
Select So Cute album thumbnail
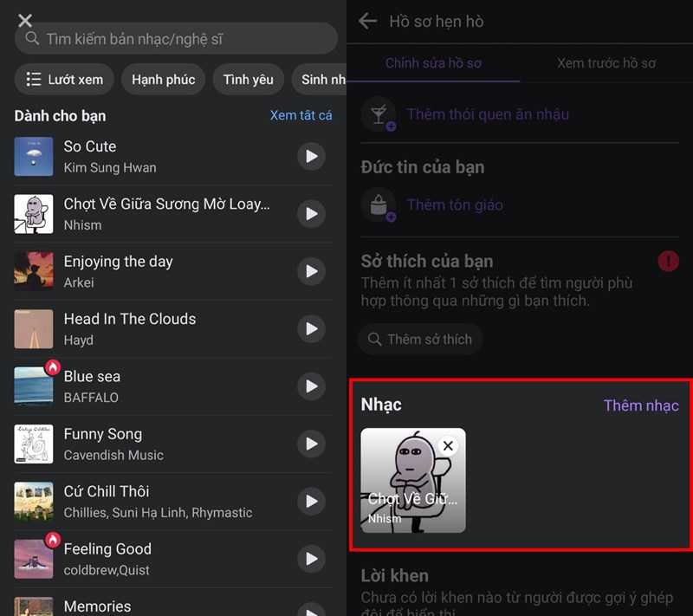(34, 157)
